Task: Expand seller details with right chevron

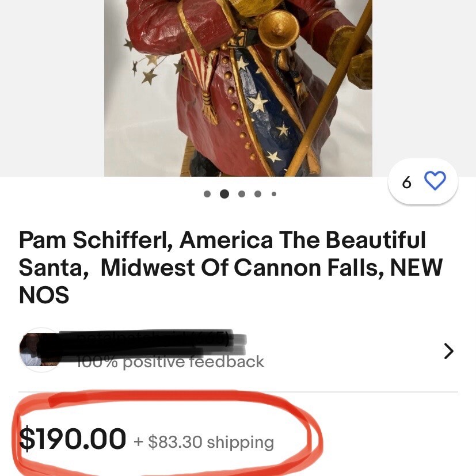Action: pyautogui.click(x=448, y=351)
